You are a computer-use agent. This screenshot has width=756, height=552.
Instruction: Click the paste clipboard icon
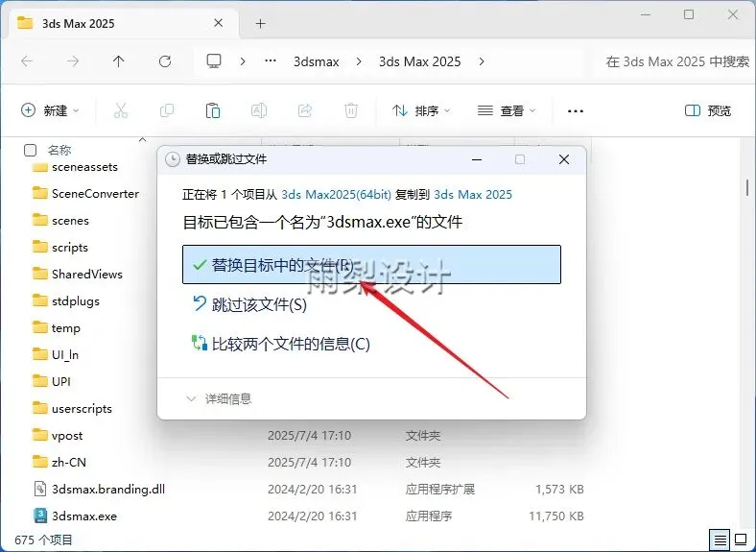click(213, 111)
